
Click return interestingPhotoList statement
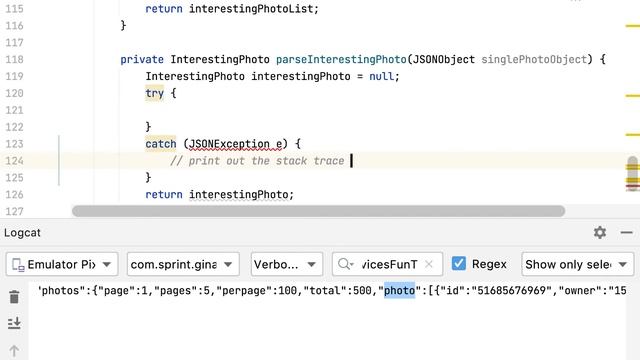(232, 9)
